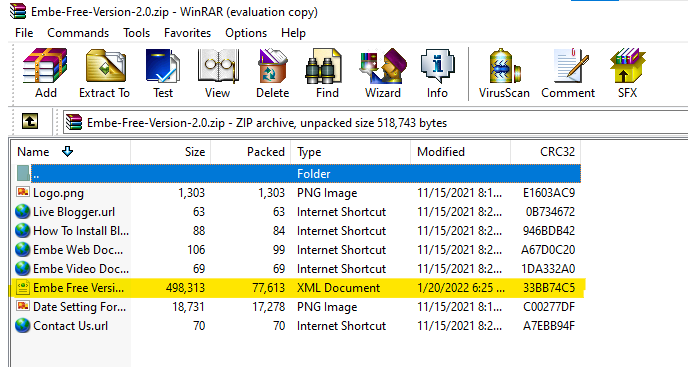Open the Favorites menu
Viewport: 688px width, 367px height.
[187, 33]
